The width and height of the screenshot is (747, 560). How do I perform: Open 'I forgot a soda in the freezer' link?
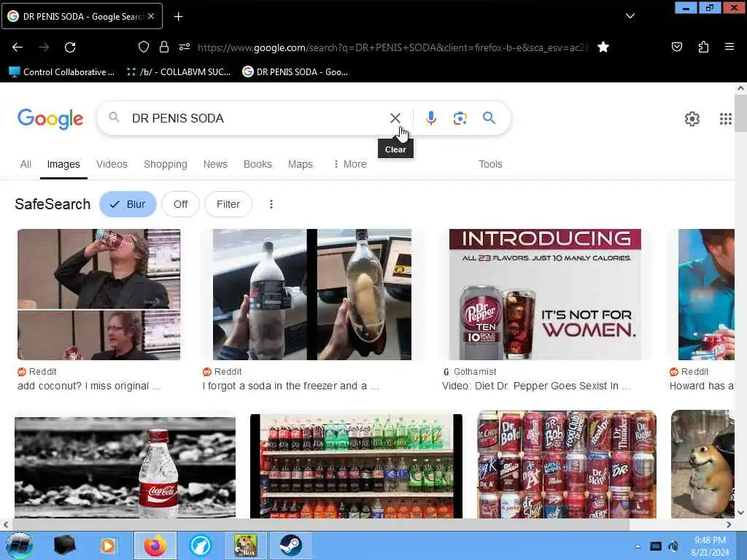(x=290, y=386)
